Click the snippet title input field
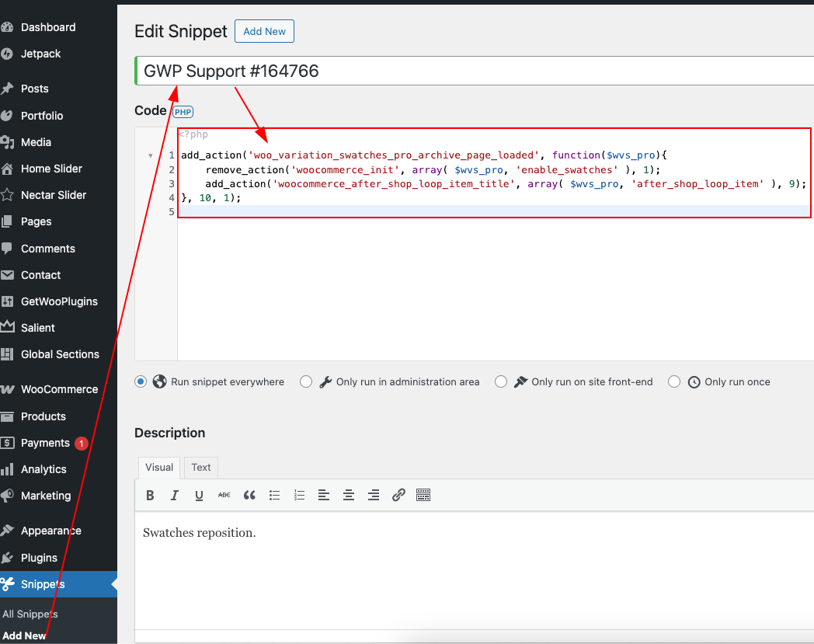This screenshot has height=644, width=814. point(475,71)
